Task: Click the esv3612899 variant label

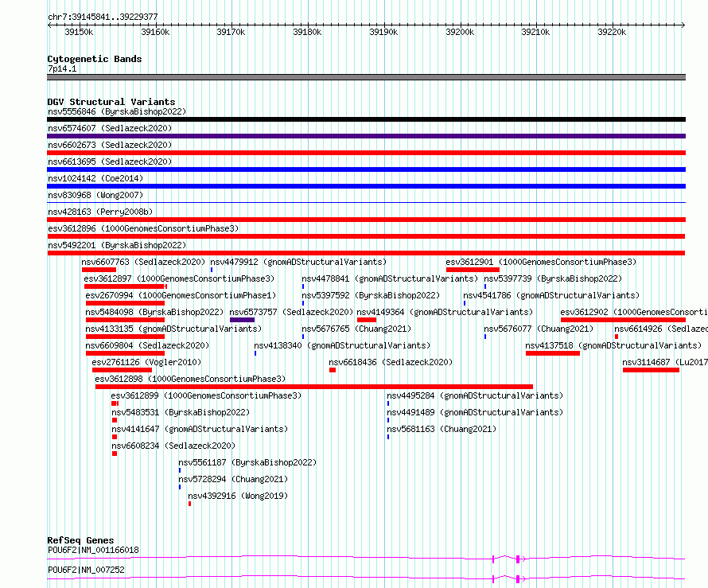Action: click(206, 395)
